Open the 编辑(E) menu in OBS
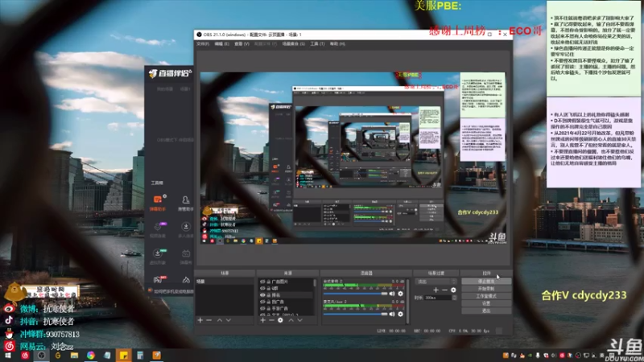Screen dimensions: 644x362 coord(222,44)
